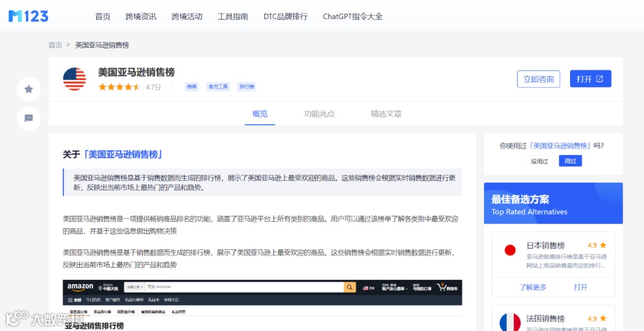The width and height of the screenshot is (644, 331).
Task: Click 打开 on 日本销售榜 card
Action: pos(581,287)
